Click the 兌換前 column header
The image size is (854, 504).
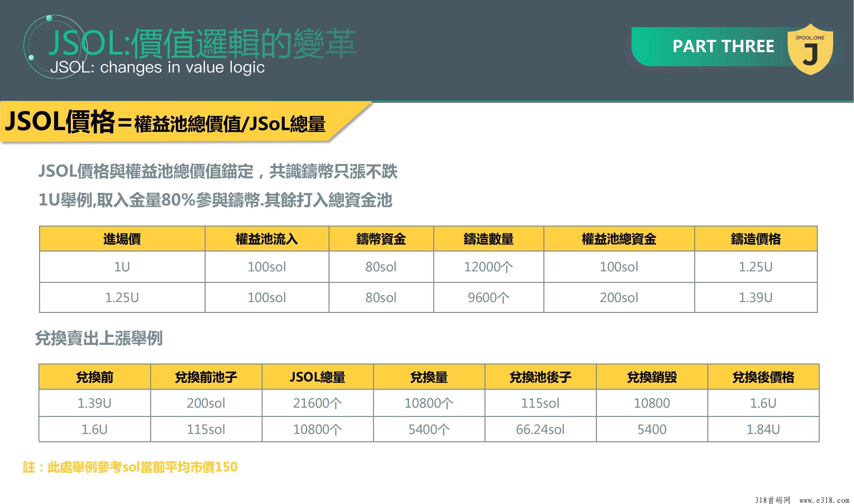tap(94, 377)
